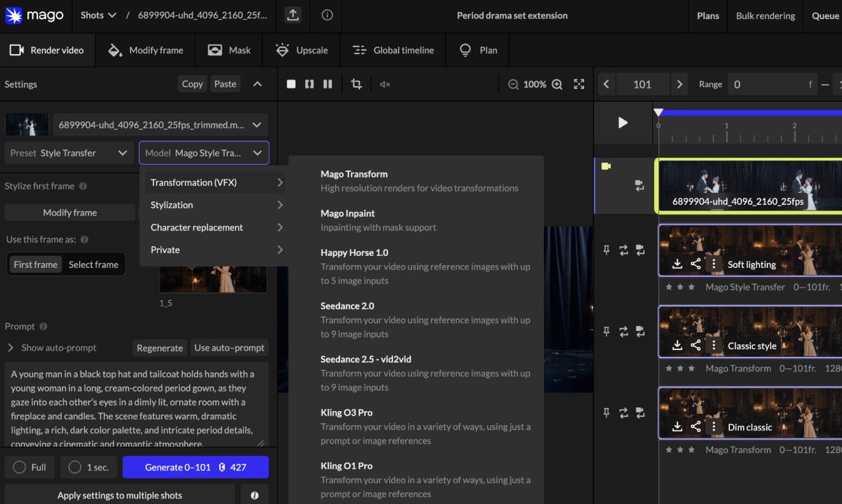Expand Character replacement model category
The height and width of the screenshot is (504, 842).
point(217,227)
